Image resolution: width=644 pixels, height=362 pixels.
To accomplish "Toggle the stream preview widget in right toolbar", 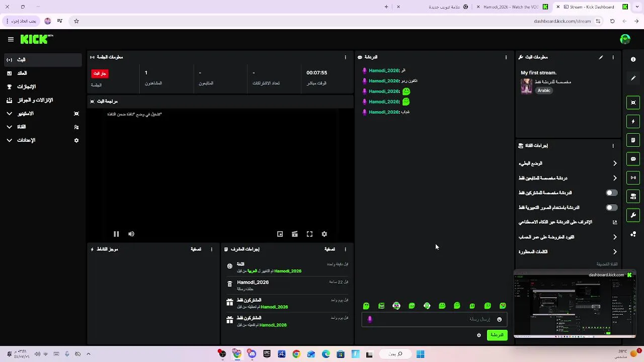I will click(633, 103).
